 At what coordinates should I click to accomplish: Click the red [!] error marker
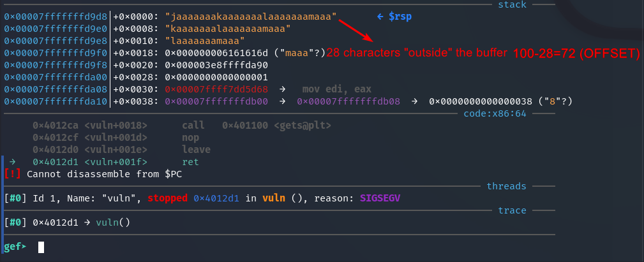pos(12,173)
